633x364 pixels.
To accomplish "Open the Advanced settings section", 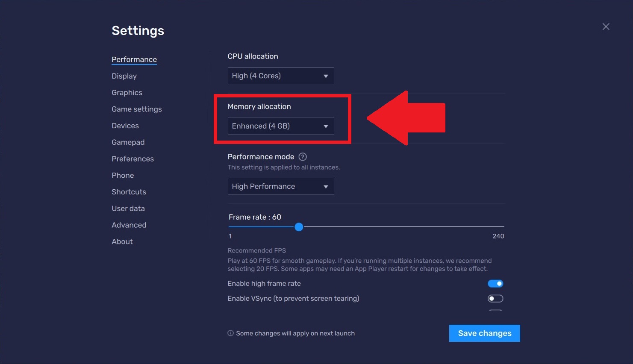I will tap(129, 225).
